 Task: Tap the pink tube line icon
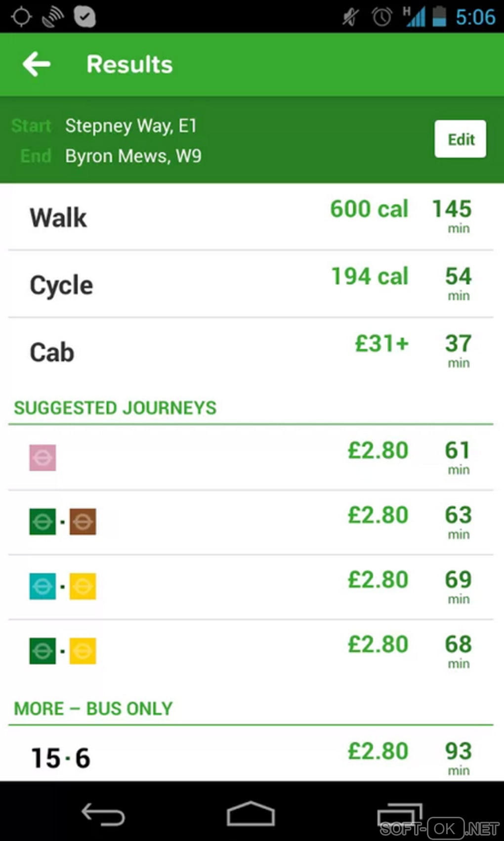tap(42, 458)
